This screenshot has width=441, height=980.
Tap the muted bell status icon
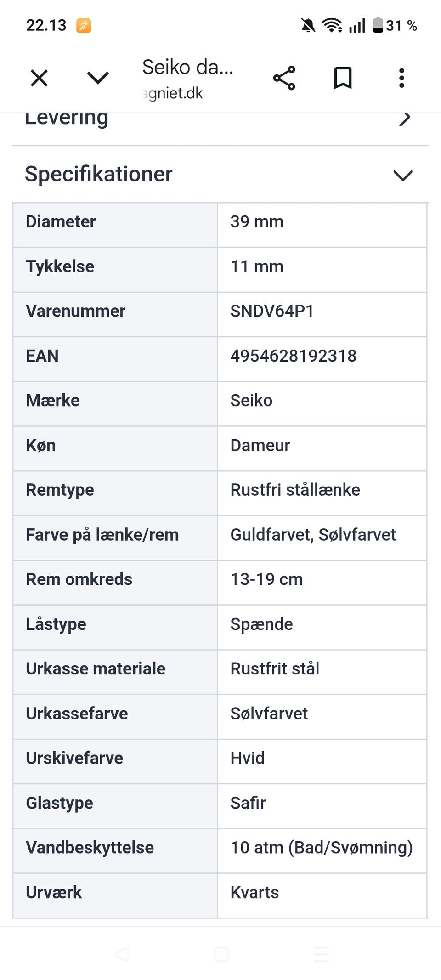click(x=308, y=25)
